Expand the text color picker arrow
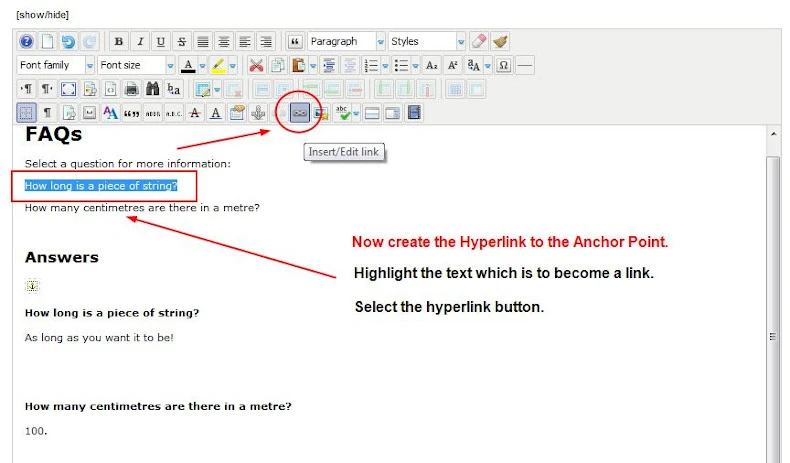The height and width of the screenshot is (463, 790). (203, 66)
